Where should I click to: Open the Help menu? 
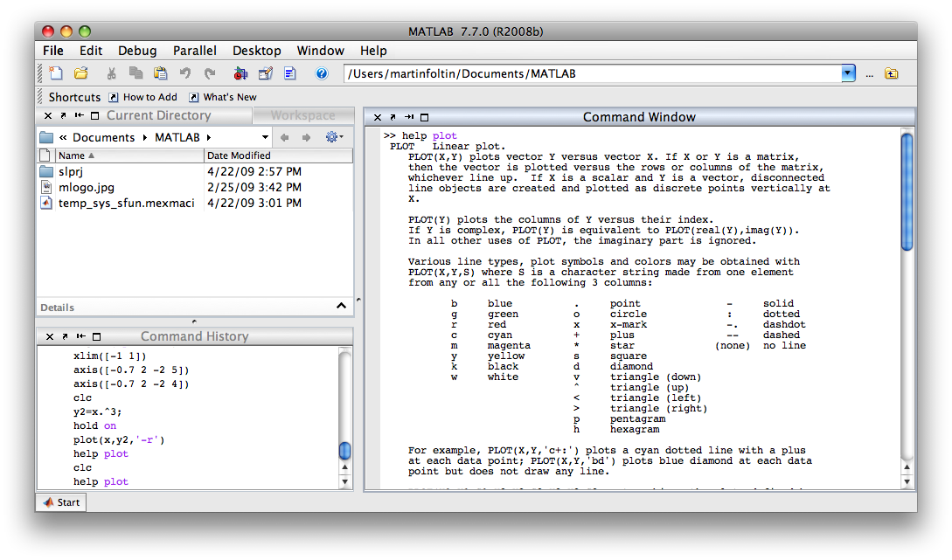(372, 51)
